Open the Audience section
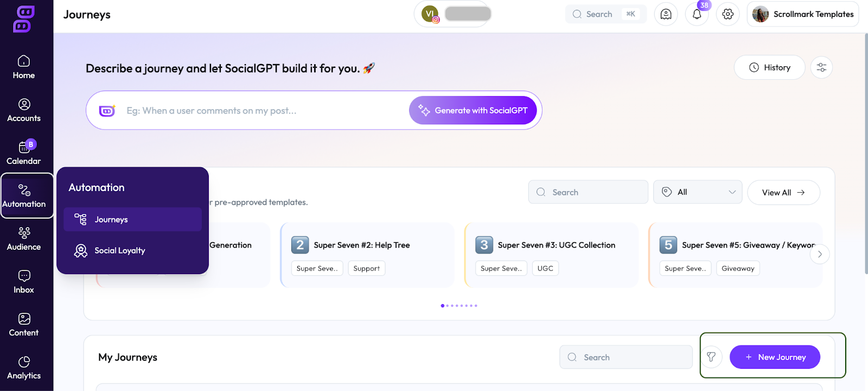This screenshot has width=868, height=391. click(x=24, y=239)
